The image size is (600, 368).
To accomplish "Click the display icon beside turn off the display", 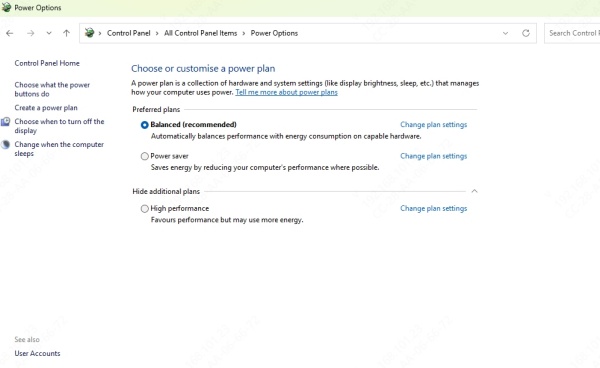I will coord(5,122).
